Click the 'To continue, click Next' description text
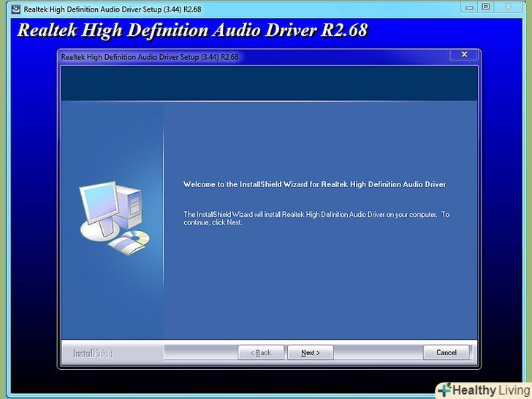Image resolution: width=532 pixels, height=399 pixels. coord(316,218)
